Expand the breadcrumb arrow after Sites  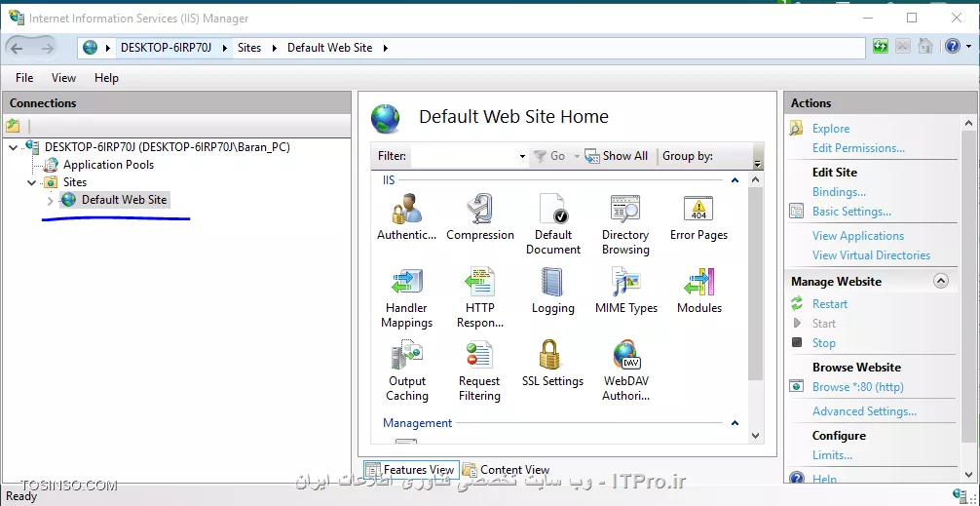click(274, 48)
